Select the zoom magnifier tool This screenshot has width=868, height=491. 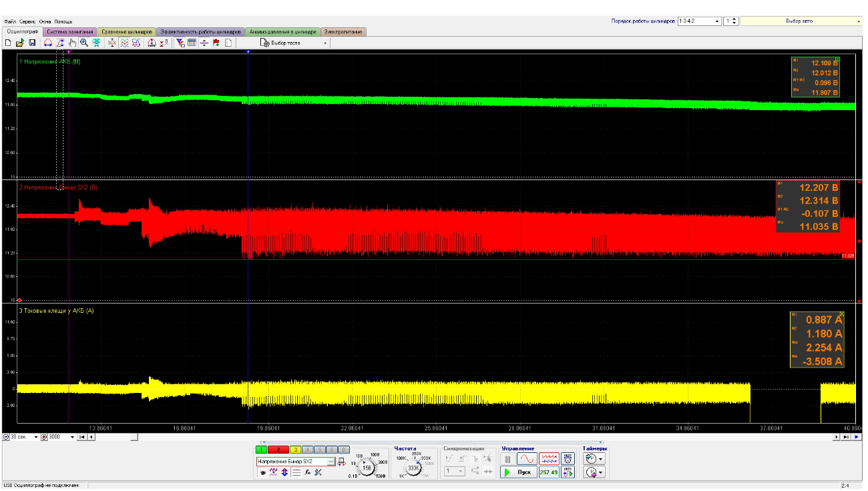coord(84,43)
